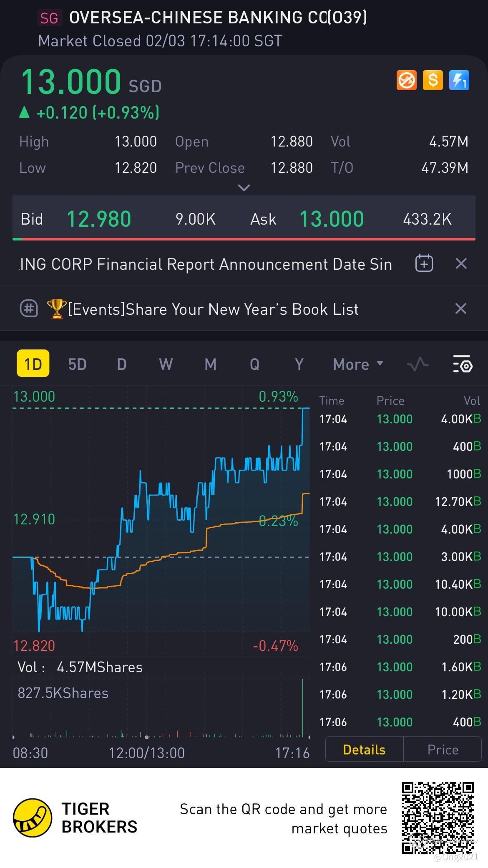Tap the Prev Close value 12.880
Image resolution: width=488 pixels, height=868 pixels.
click(x=292, y=168)
